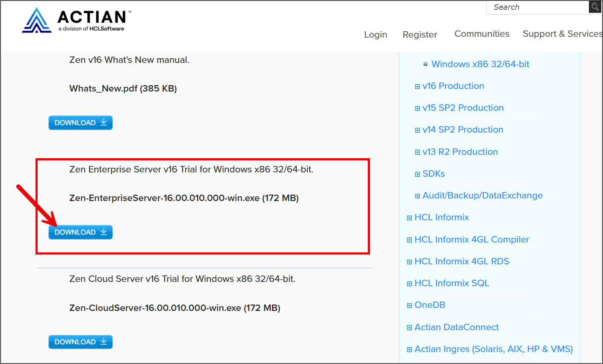
Task: Expand OneDB node
Action: (409, 305)
